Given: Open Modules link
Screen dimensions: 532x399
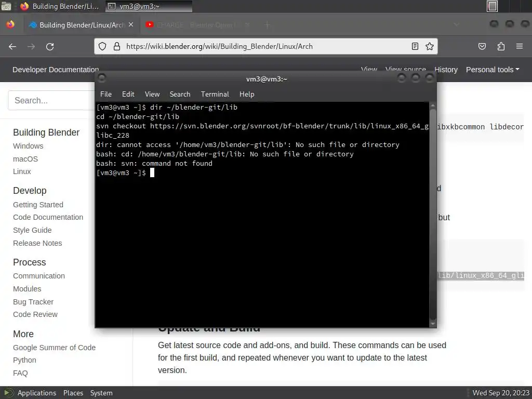Looking at the screenshot, I should point(27,289).
